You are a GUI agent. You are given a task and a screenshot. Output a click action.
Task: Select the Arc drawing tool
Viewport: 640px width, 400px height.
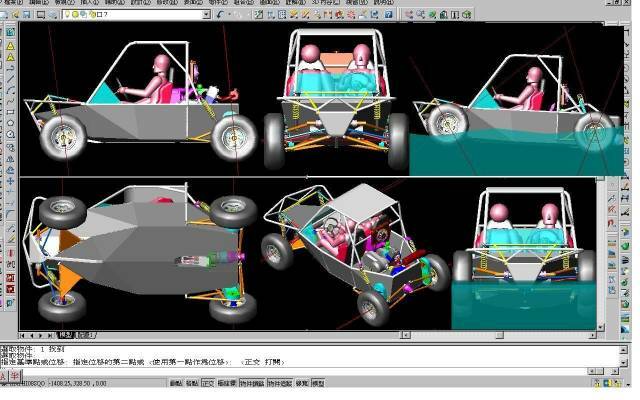10,90
